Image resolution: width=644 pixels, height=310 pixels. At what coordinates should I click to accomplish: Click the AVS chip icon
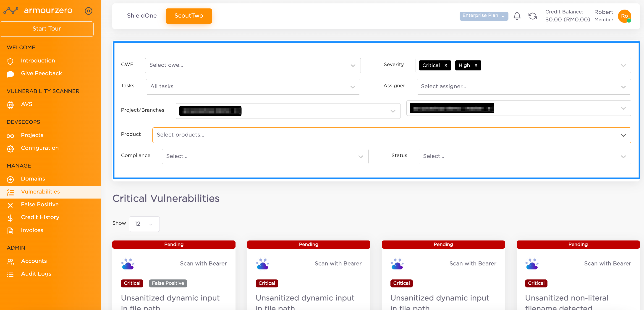10,105
